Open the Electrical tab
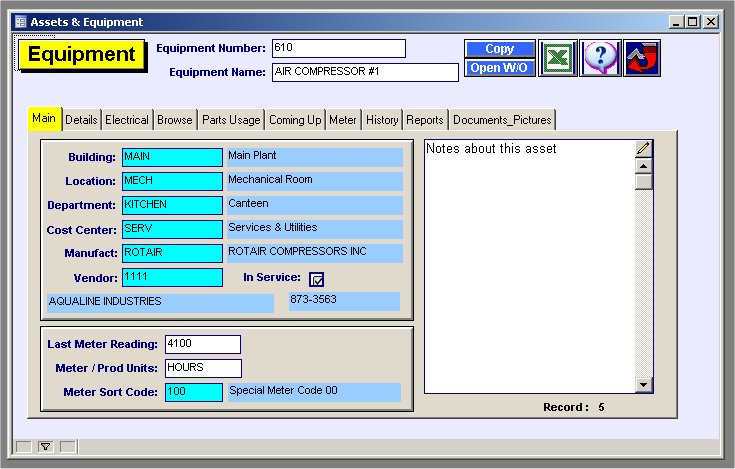The width and height of the screenshot is (735, 469). point(127,120)
